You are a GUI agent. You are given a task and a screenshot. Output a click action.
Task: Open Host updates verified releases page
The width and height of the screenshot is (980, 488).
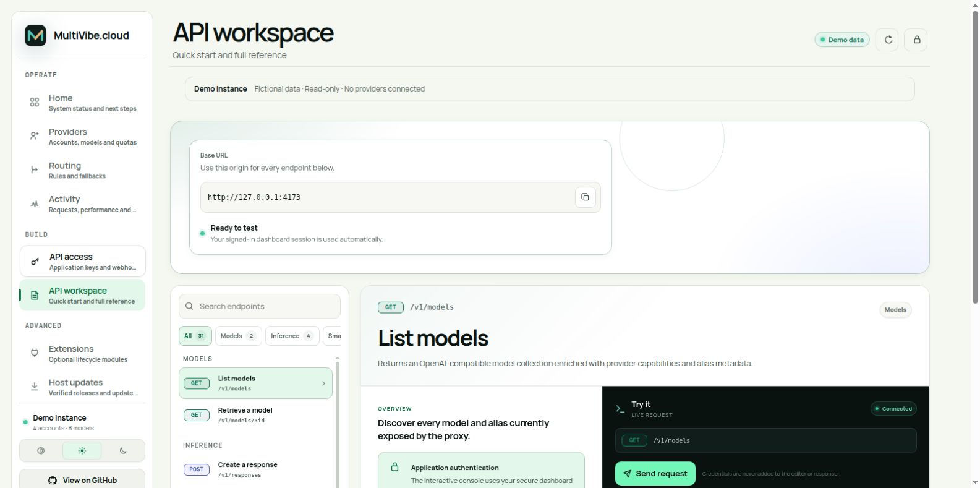pyautogui.click(x=82, y=387)
